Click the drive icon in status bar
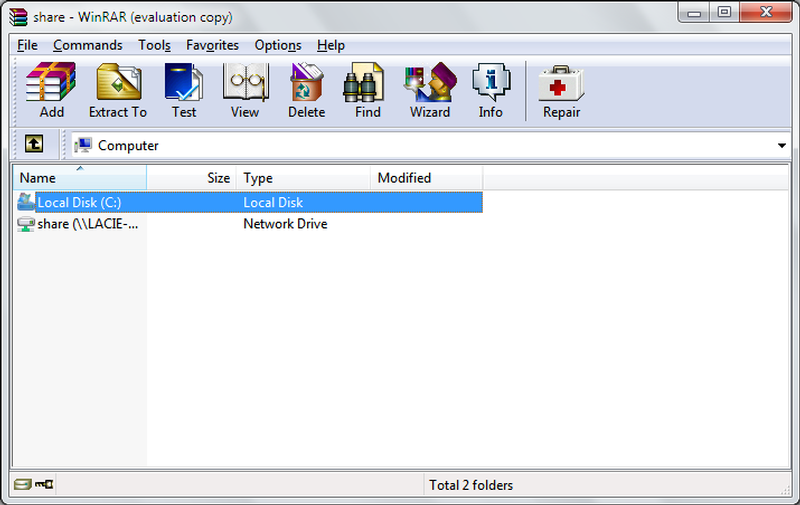800x505 pixels. tap(22, 485)
